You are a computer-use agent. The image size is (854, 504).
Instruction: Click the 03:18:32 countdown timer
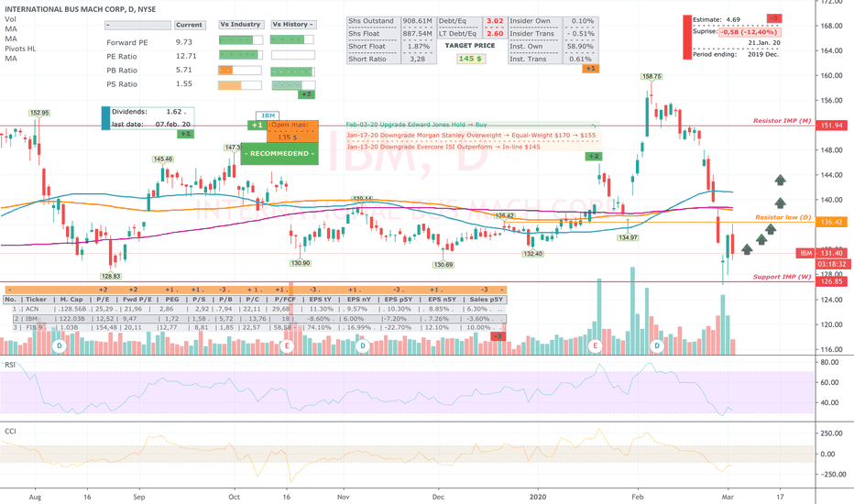(831, 264)
